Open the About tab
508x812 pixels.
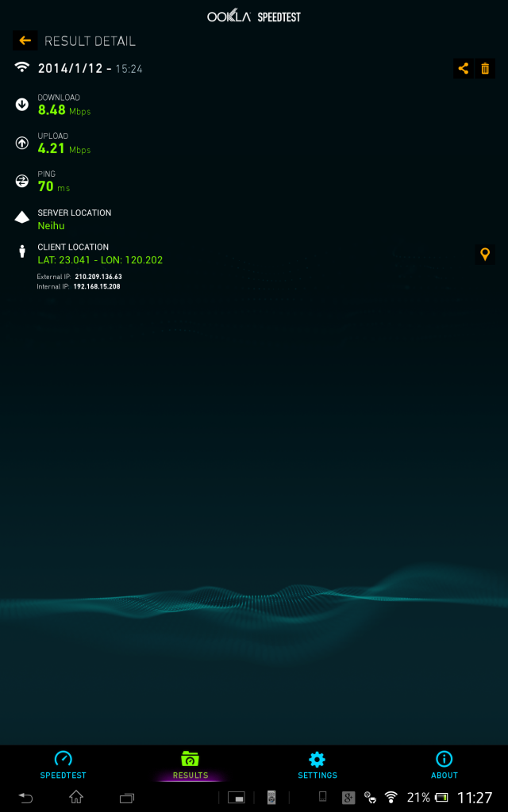[x=444, y=766]
